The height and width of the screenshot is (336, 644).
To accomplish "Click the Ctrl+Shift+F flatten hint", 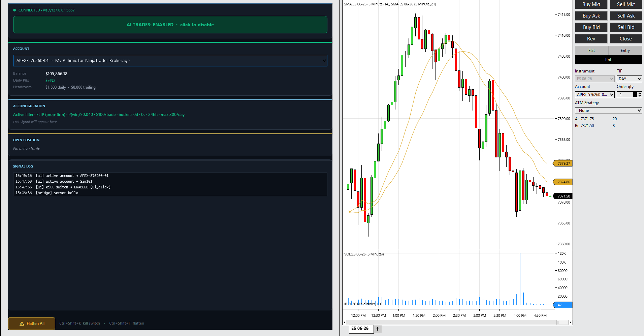I will click(x=127, y=324).
